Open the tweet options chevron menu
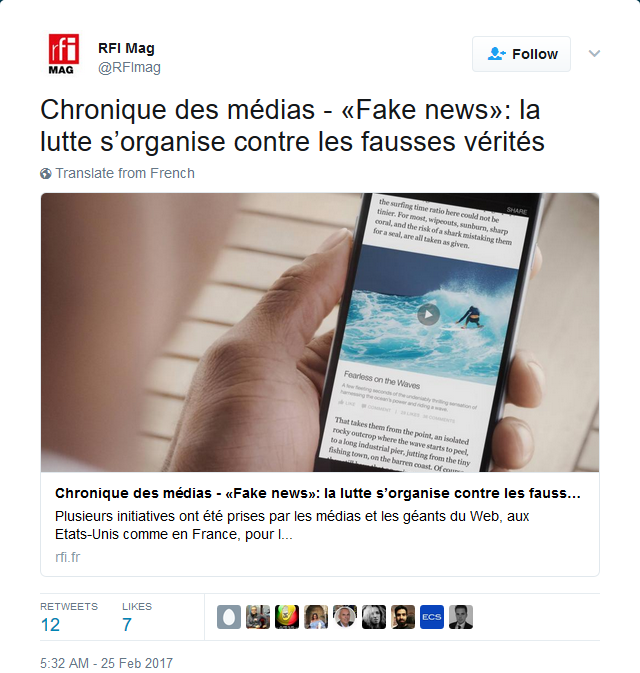This screenshot has width=640, height=673. coord(594,54)
